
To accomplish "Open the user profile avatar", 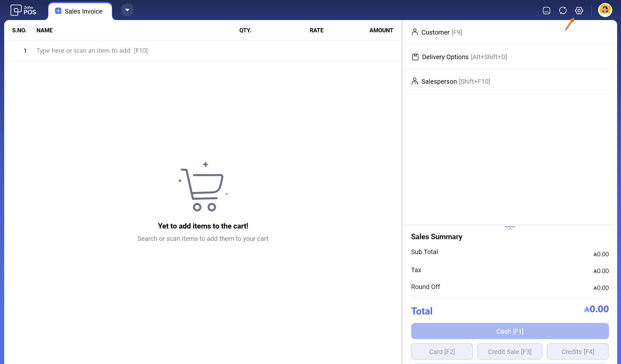I will 605,10.
